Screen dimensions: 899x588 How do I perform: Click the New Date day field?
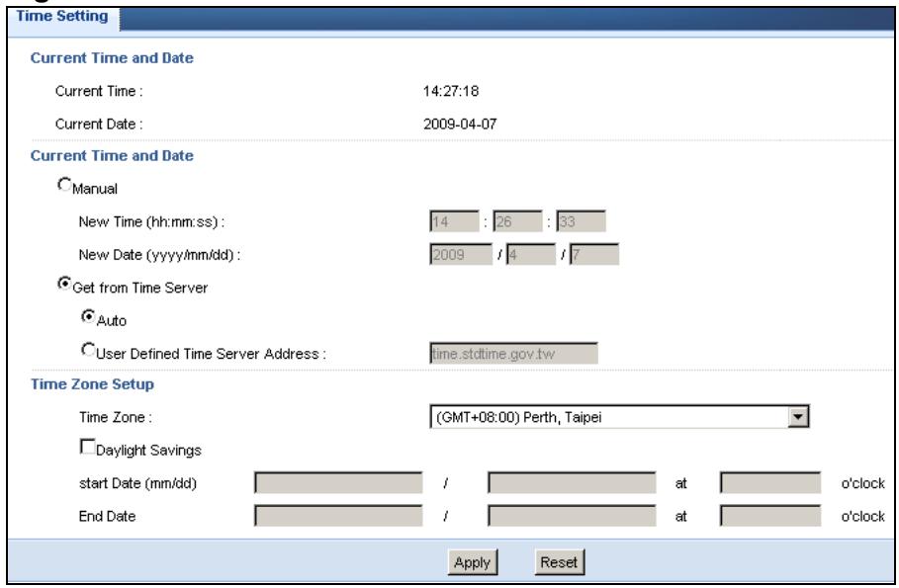click(x=594, y=254)
